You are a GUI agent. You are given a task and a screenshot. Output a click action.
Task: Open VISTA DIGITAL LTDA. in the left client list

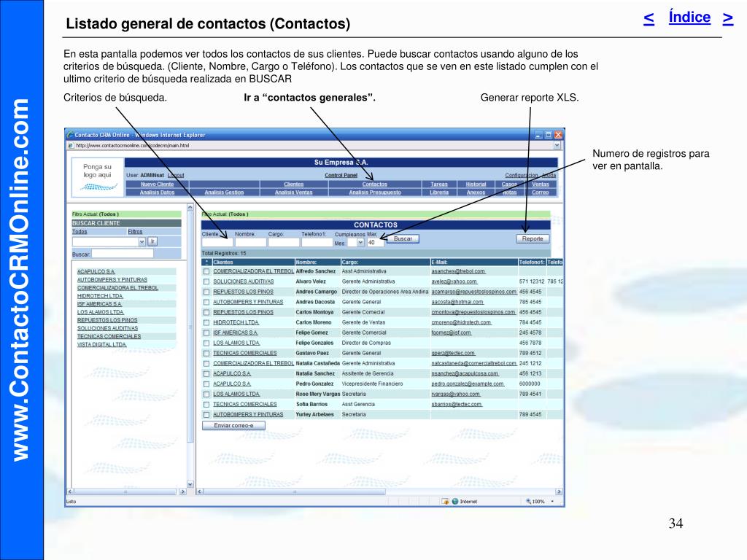[x=102, y=345]
